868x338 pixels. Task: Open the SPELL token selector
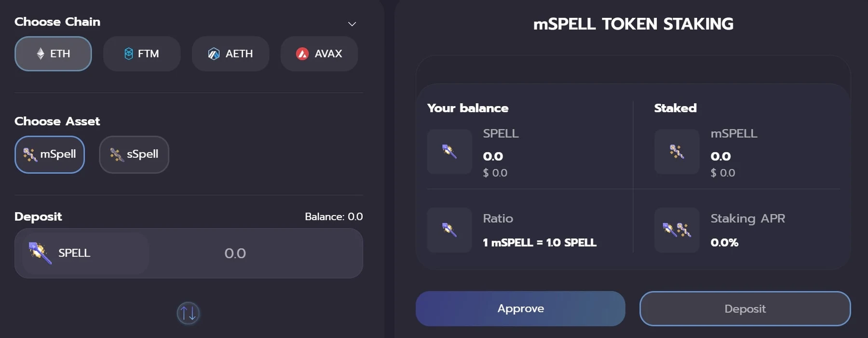coord(85,253)
